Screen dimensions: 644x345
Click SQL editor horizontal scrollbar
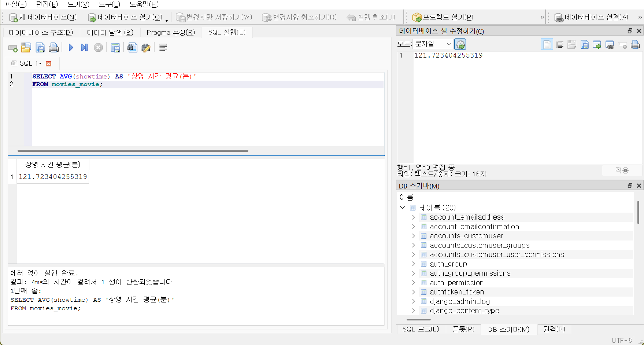pos(133,151)
